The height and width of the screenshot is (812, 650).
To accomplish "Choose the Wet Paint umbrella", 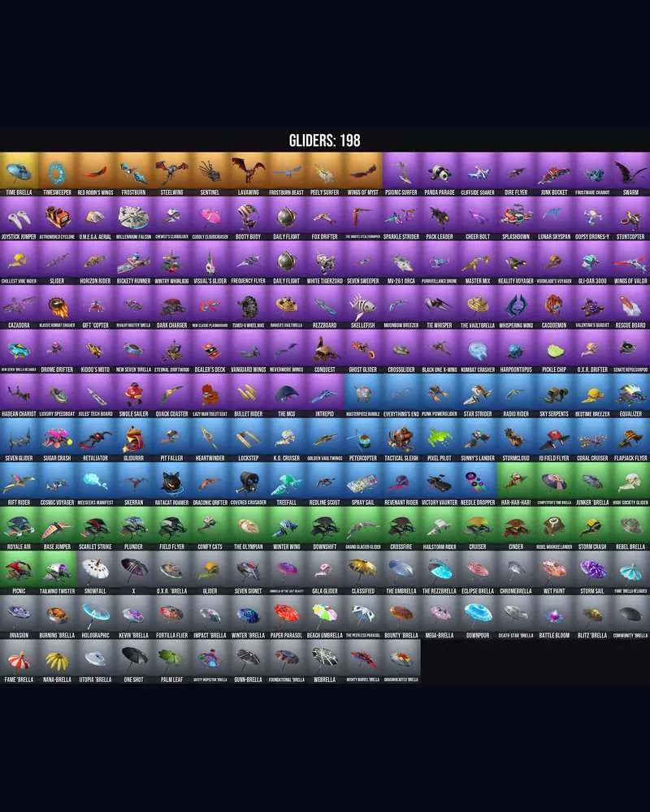I will click(554, 572).
